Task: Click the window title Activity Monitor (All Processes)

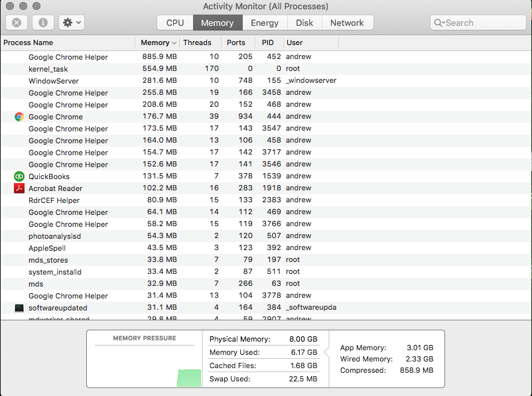Action: pyautogui.click(x=265, y=7)
